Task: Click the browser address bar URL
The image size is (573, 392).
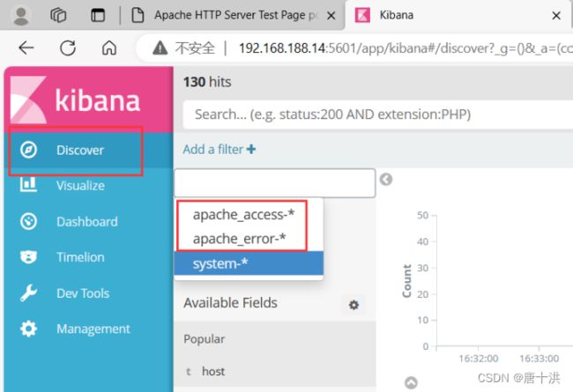Action: click(x=406, y=48)
